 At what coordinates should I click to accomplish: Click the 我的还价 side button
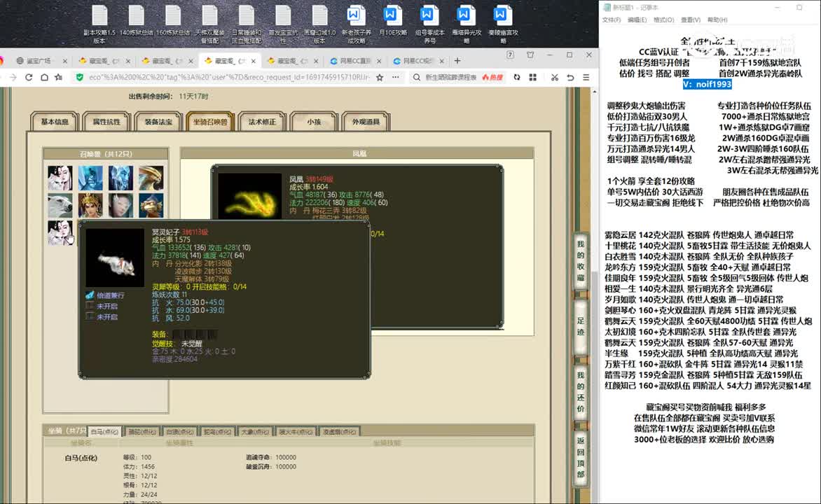[580, 391]
